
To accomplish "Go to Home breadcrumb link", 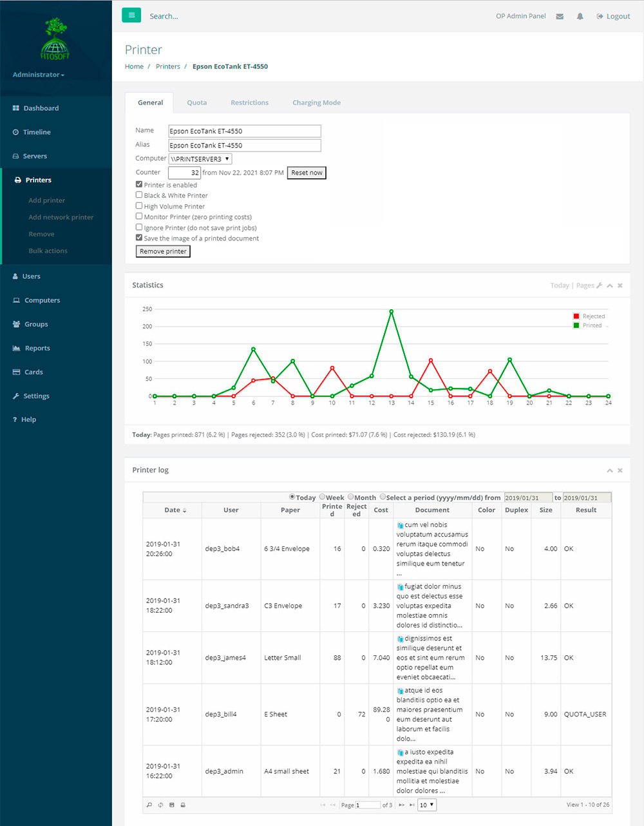I will pos(134,66).
